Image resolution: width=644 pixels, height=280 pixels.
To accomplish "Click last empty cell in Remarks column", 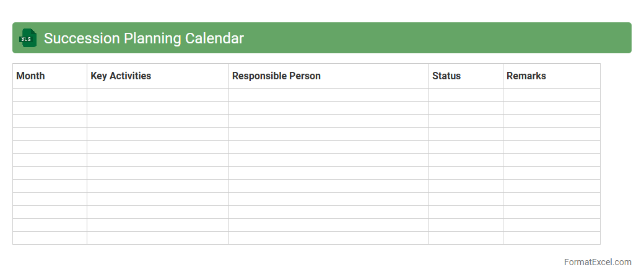I will [551, 238].
